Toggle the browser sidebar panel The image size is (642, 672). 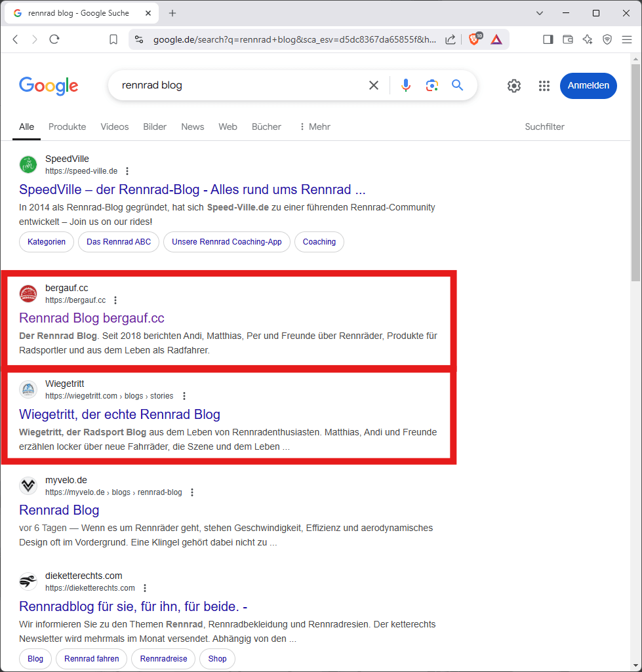548,39
